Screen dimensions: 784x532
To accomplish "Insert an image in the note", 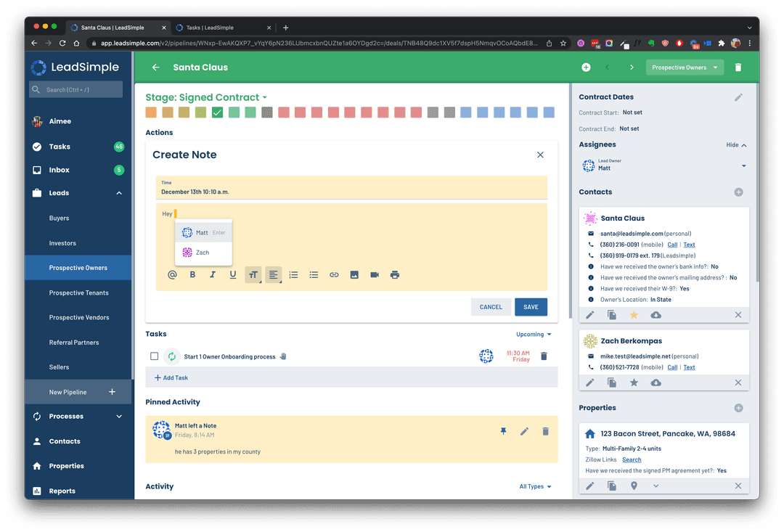I will tap(354, 275).
